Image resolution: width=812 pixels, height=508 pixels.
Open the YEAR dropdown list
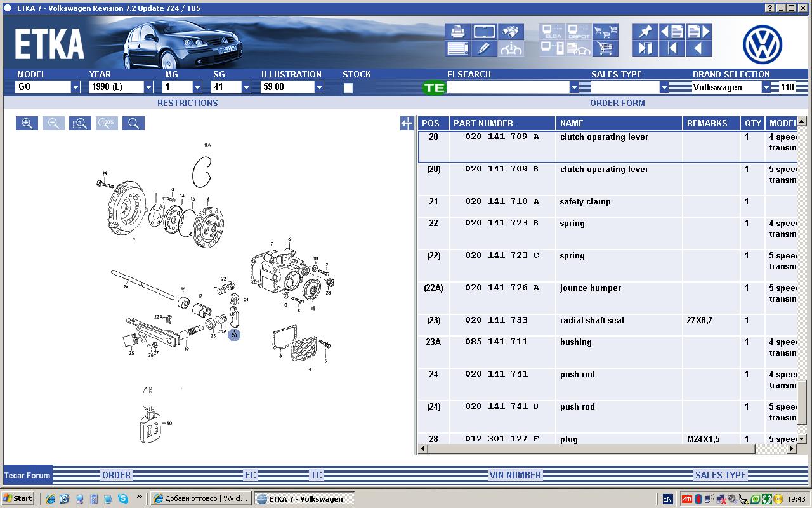(x=148, y=88)
